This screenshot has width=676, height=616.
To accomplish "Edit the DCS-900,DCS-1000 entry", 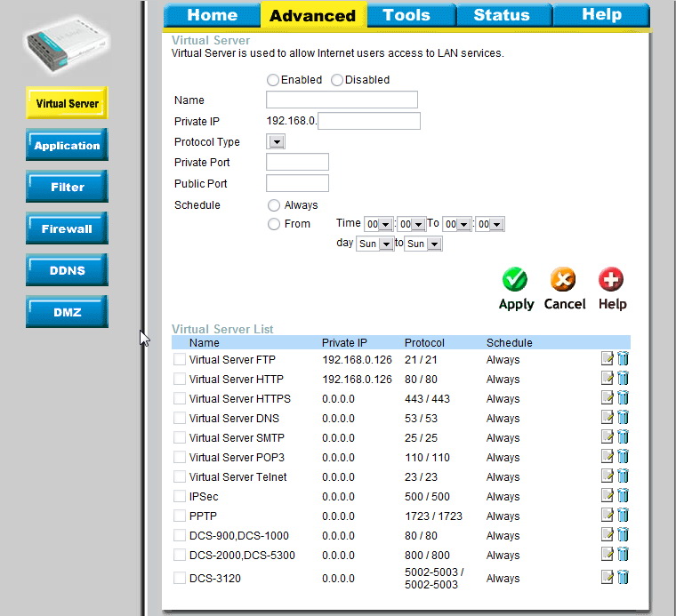I will tap(607, 534).
